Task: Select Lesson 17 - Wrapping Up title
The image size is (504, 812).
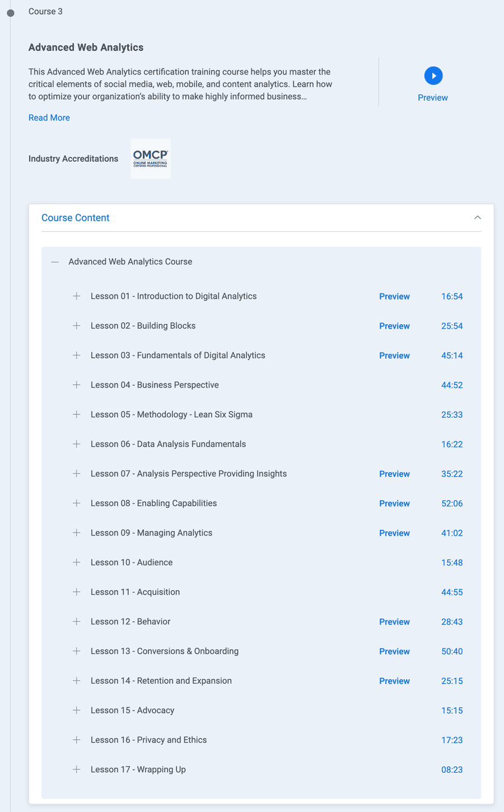Action: 138,769
